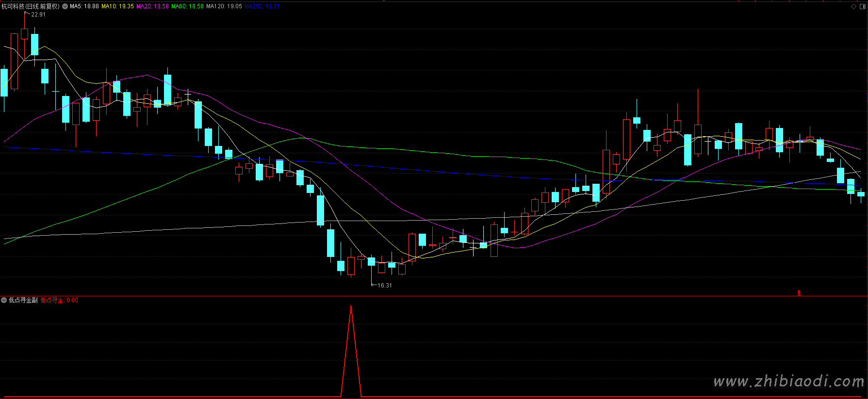Click the candlestick at the 22.91 high
This screenshot has height=399, width=868.
pyautogui.click(x=25, y=34)
